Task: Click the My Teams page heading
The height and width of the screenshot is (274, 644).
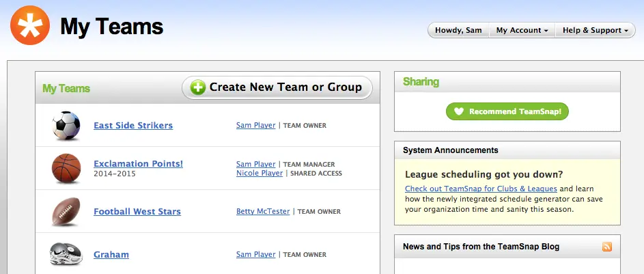Action: [112, 27]
